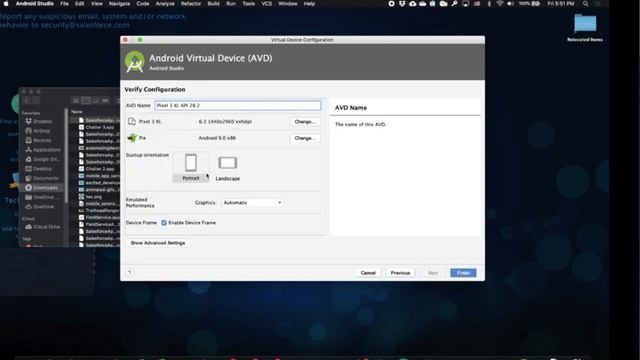Image resolution: width=640 pixels, height=360 pixels.
Task: Change the Pixel 3 XL hardware device
Action: click(x=305, y=122)
